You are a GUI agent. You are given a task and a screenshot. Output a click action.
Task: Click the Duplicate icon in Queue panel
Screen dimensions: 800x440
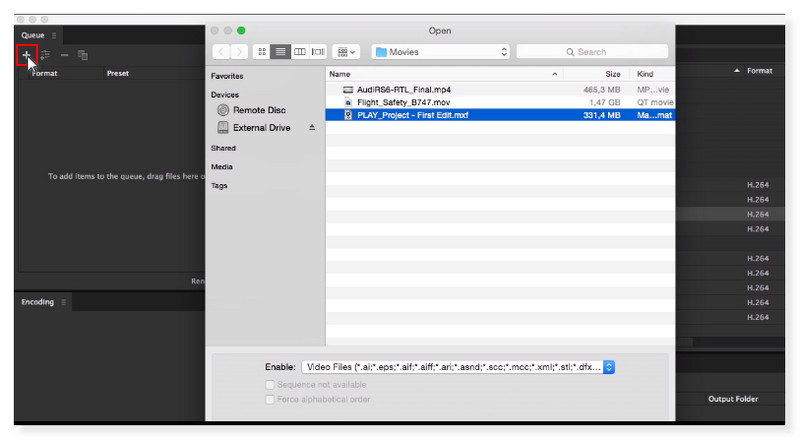(x=83, y=55)
